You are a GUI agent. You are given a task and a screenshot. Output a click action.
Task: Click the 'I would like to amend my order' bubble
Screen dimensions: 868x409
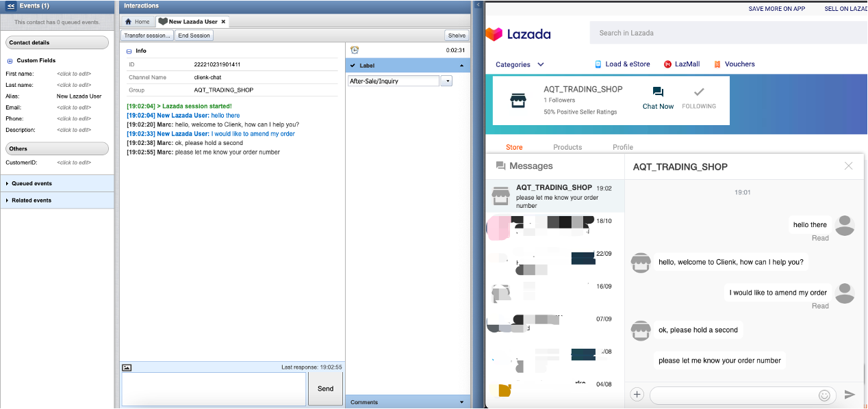click(778, 293)
